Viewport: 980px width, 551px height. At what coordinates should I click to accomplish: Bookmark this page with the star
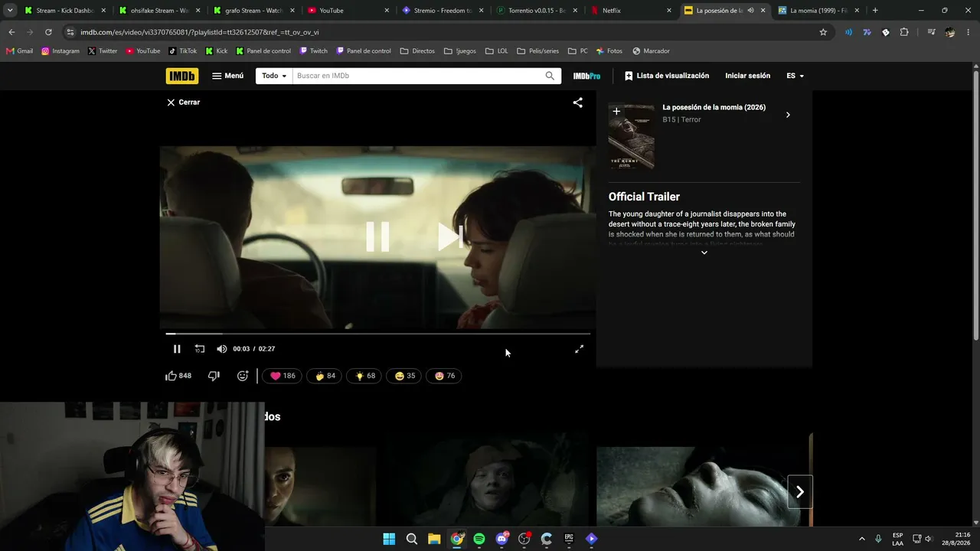[x=823, y=32]
